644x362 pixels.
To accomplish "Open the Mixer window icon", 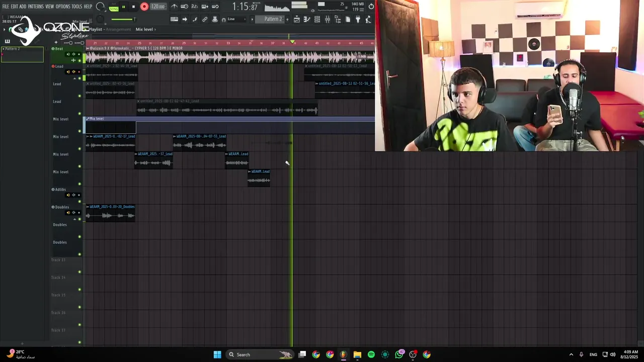I will coord(327,19).
